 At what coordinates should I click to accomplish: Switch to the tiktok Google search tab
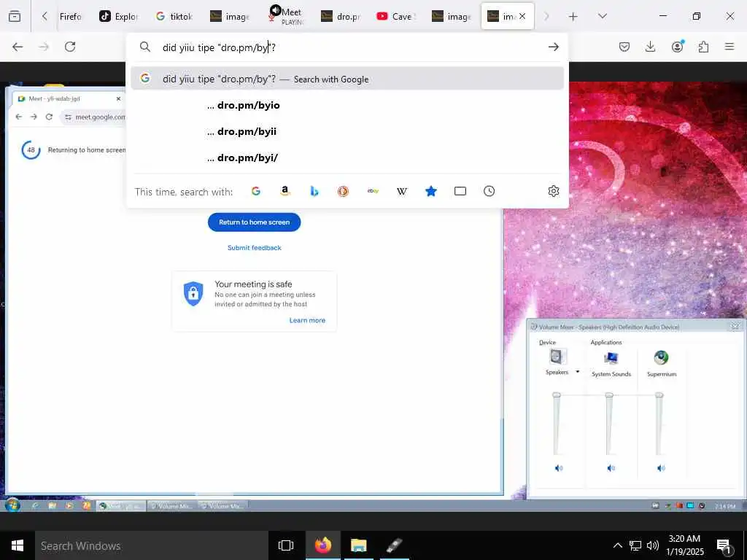[174, 16]
